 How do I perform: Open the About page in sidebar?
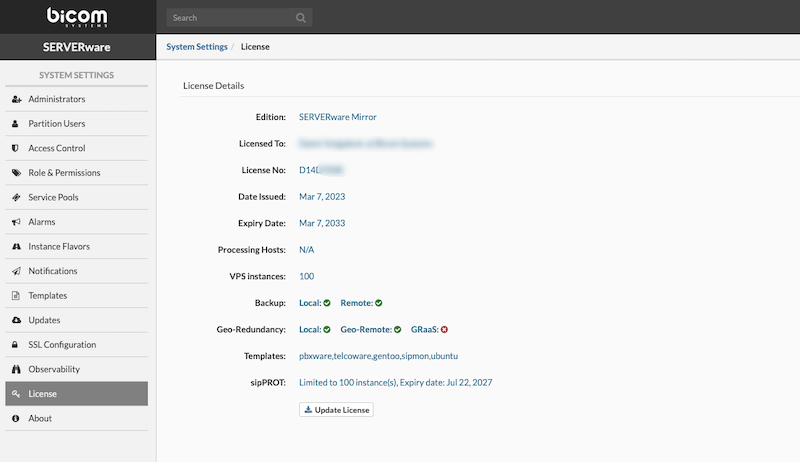40,418
